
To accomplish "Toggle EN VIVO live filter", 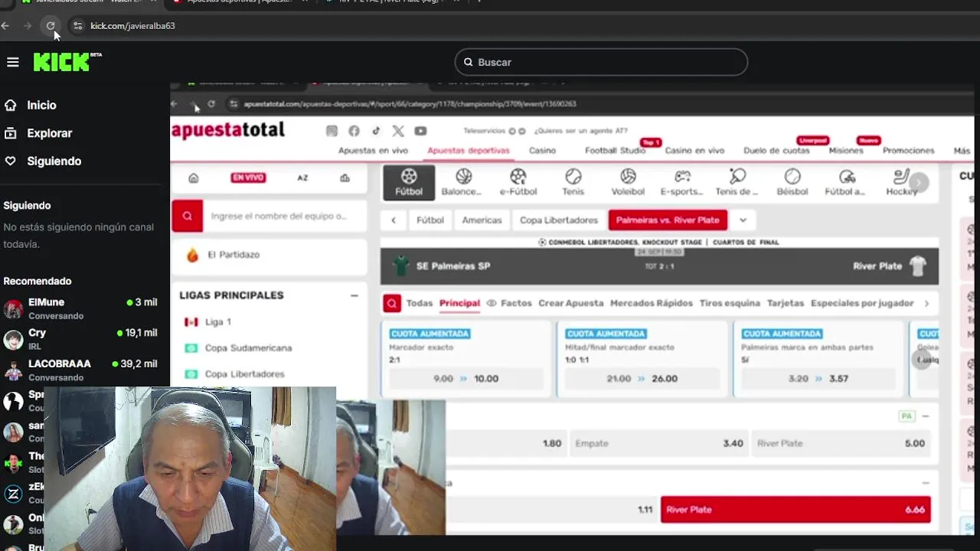I will (x=248, y=178).
